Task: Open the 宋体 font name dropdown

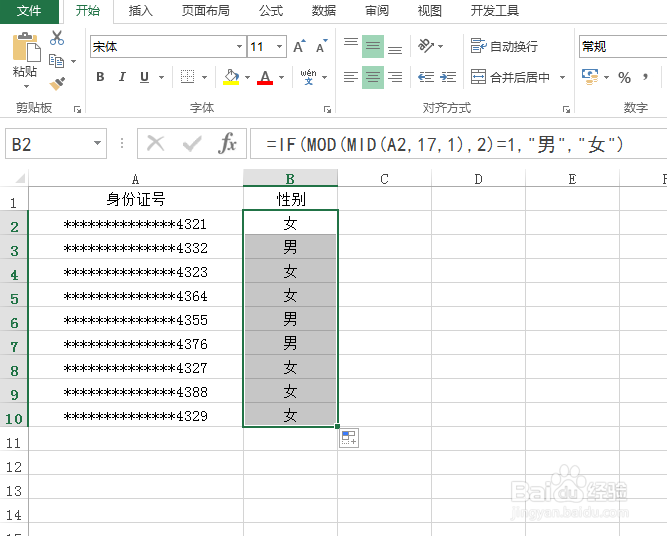Action: 239,46
